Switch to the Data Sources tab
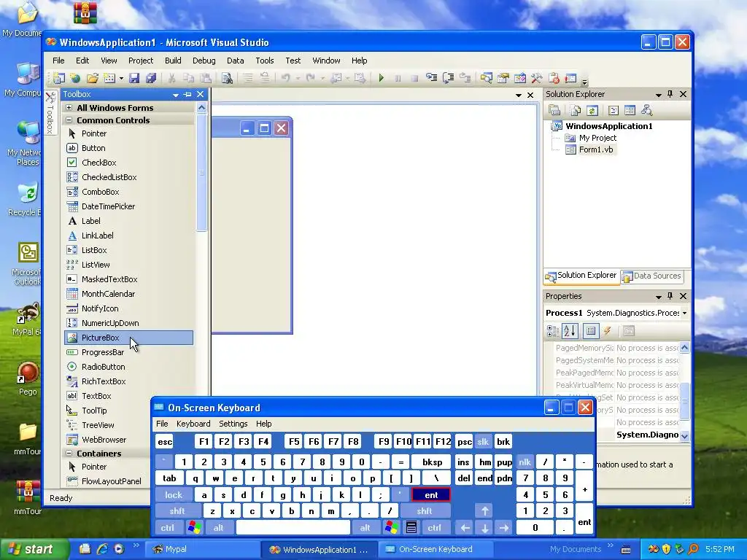 click(x=651, y=276)
